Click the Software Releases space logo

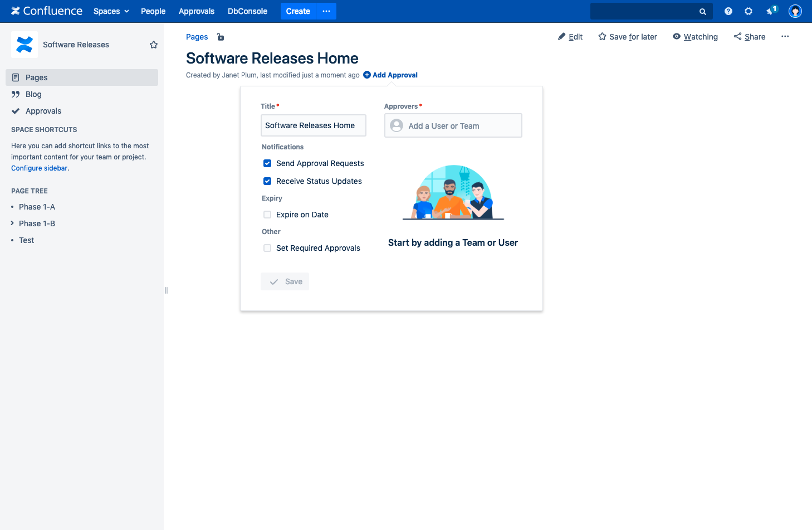[x=25, y=45]
